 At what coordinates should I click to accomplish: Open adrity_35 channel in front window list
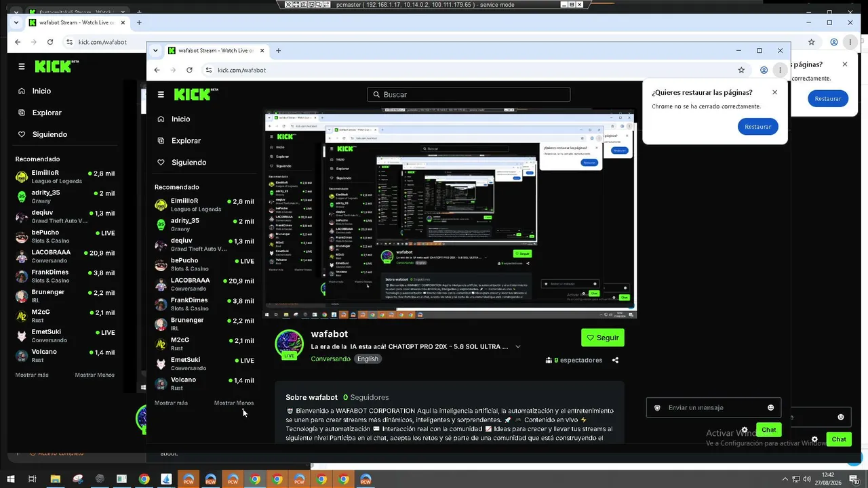coord(204,225)
